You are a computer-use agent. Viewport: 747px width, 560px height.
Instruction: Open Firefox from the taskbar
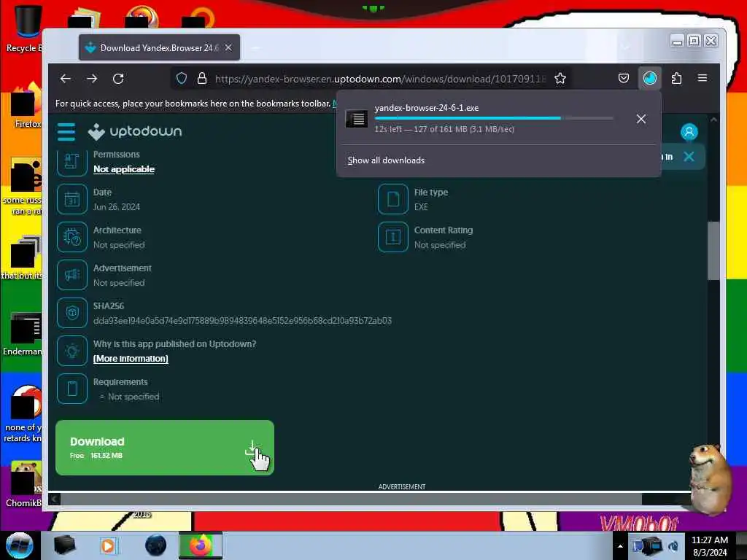tap(201, 545)
